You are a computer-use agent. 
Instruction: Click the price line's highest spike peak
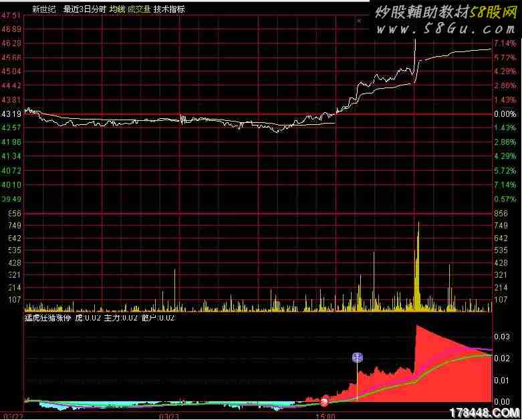click(415, 40)
